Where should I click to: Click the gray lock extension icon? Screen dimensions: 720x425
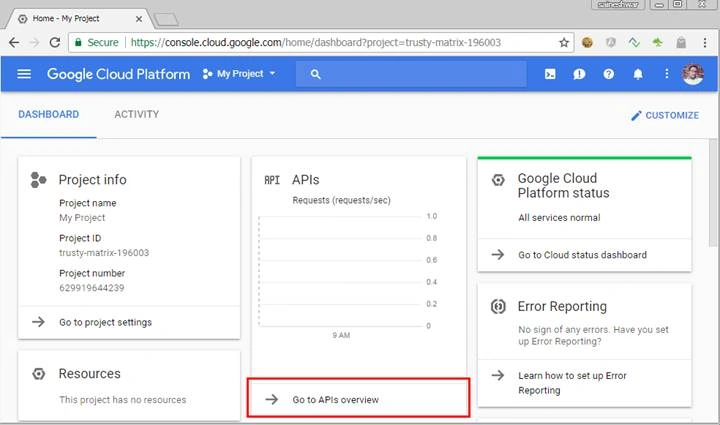(x=681, y=43)
